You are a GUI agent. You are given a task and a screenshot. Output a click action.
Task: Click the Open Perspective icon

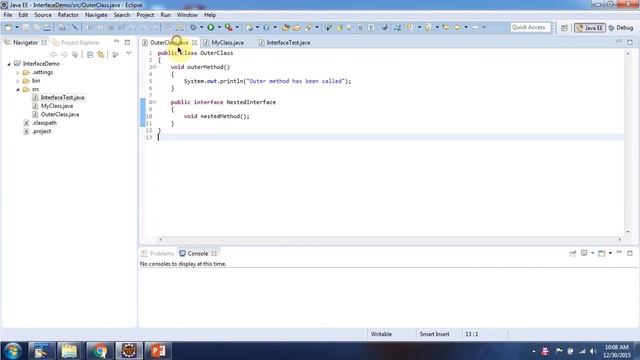564,28
